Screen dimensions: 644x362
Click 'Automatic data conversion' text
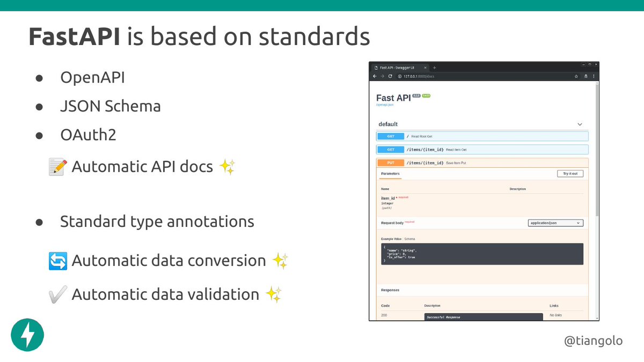[169, 261]
